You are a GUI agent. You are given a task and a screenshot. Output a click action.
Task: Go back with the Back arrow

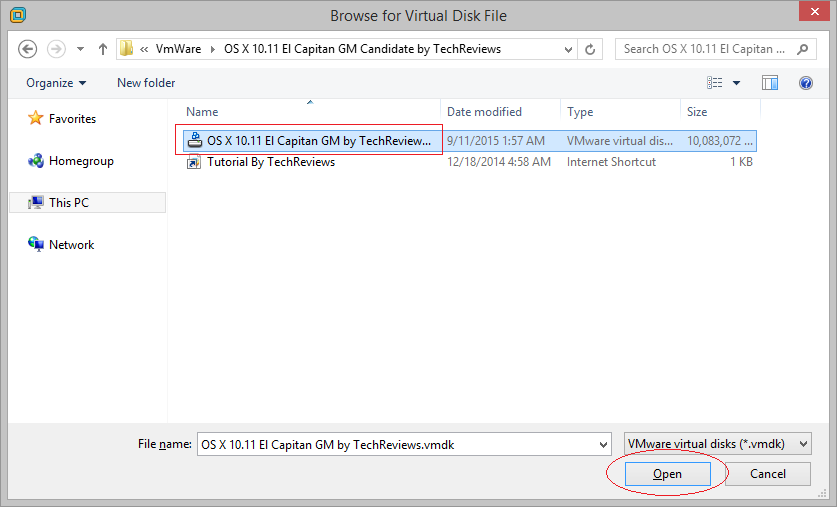[x=28, y=49]
